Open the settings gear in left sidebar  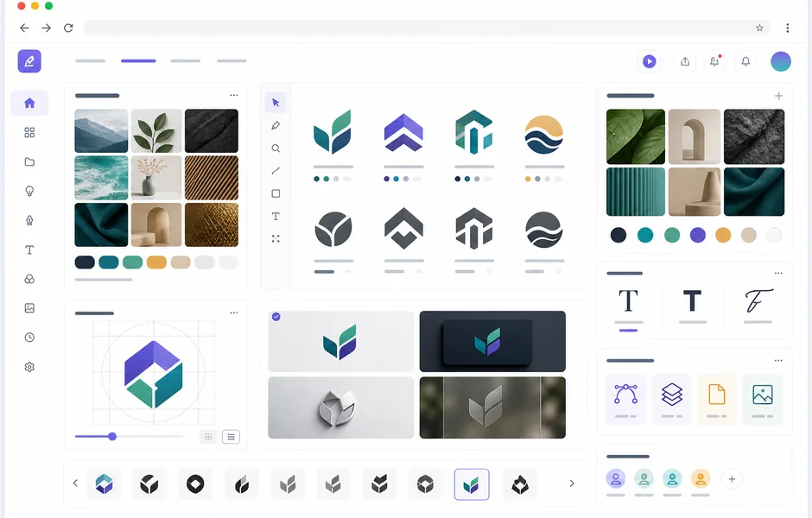pyautogui.click(x=29, y=367)
